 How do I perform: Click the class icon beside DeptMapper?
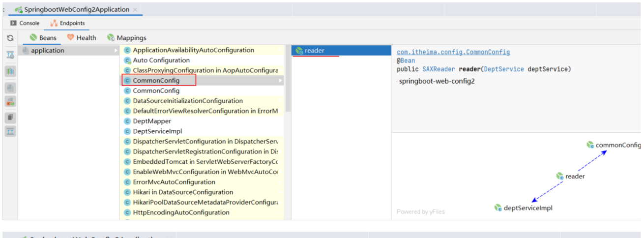(x=127, y=121)
